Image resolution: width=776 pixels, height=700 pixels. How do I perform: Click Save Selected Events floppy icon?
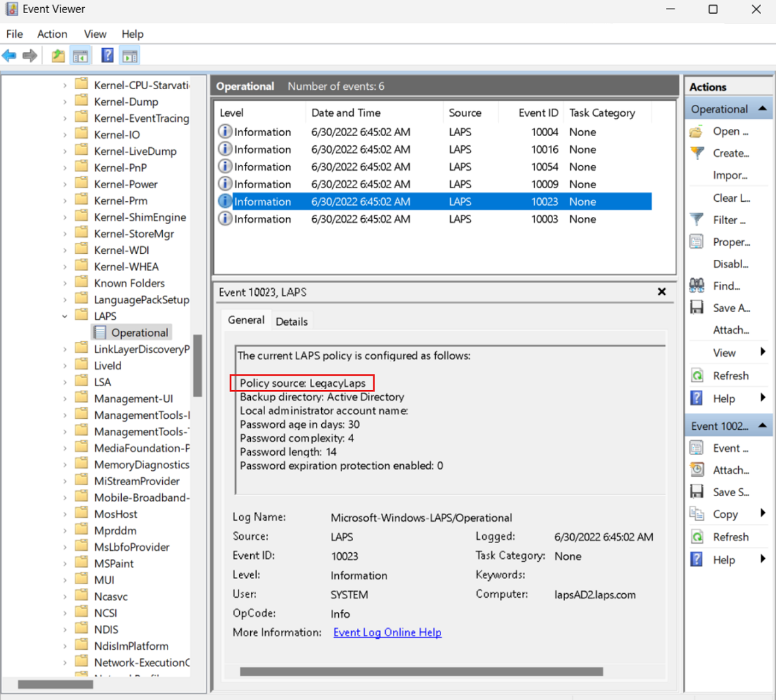click(x=697, y=492)
